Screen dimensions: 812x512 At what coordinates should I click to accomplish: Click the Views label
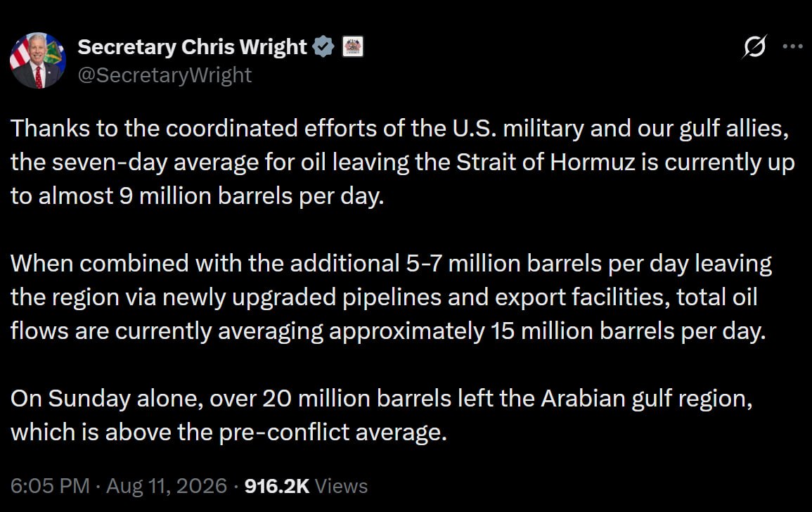[x=341, y=486]
